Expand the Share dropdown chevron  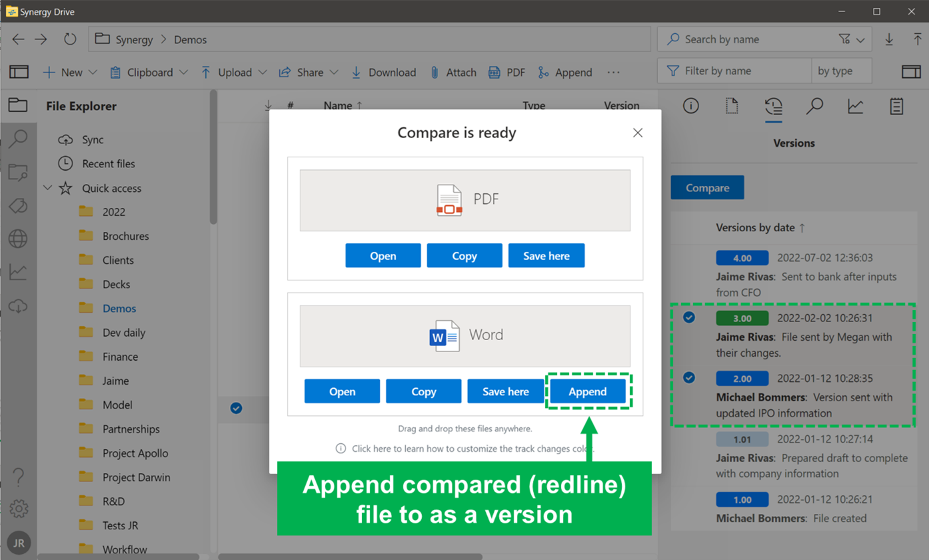(x=334, y=72)
